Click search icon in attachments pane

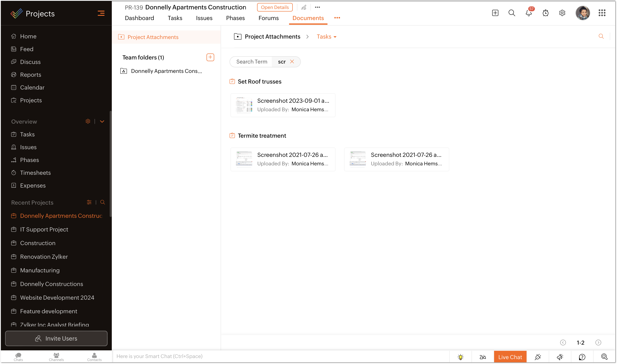coord(601,36)
